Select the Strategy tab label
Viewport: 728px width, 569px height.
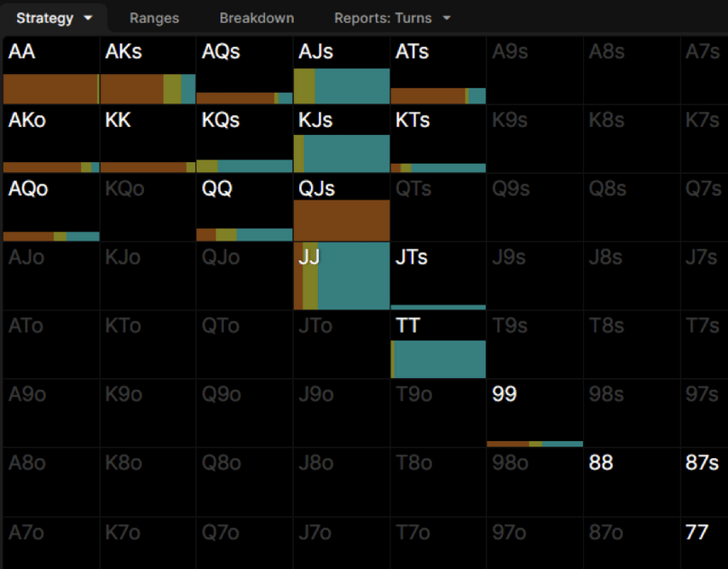click(x=44, y=18)
